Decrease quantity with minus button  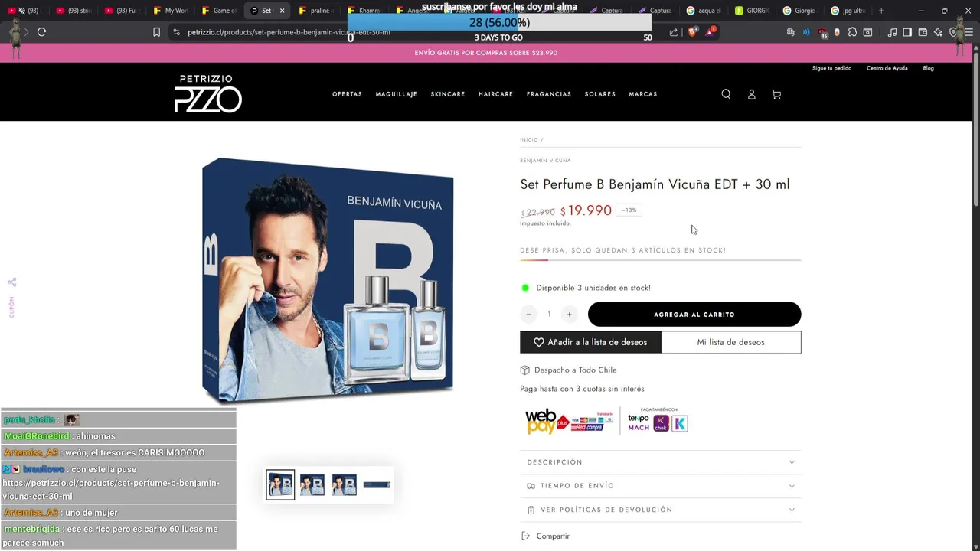[528, 315]
